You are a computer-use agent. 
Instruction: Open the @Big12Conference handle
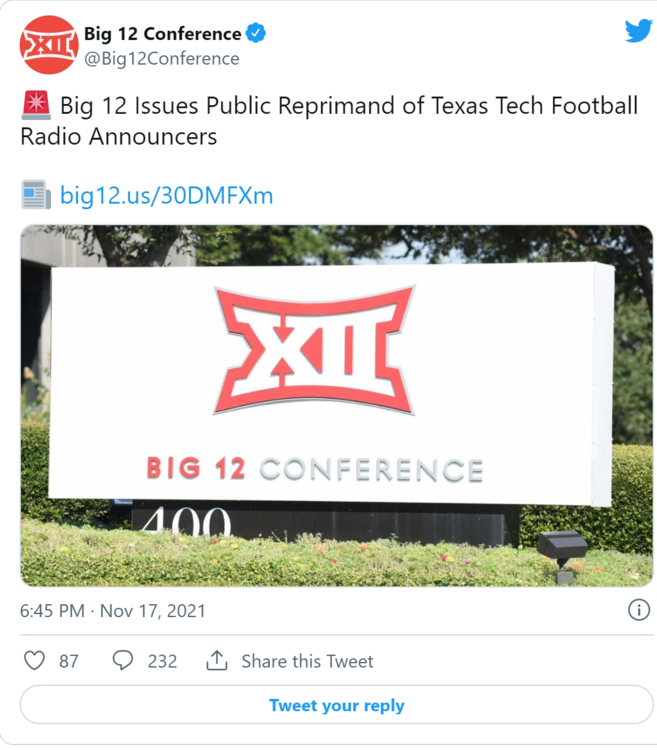tap(161, 58)
